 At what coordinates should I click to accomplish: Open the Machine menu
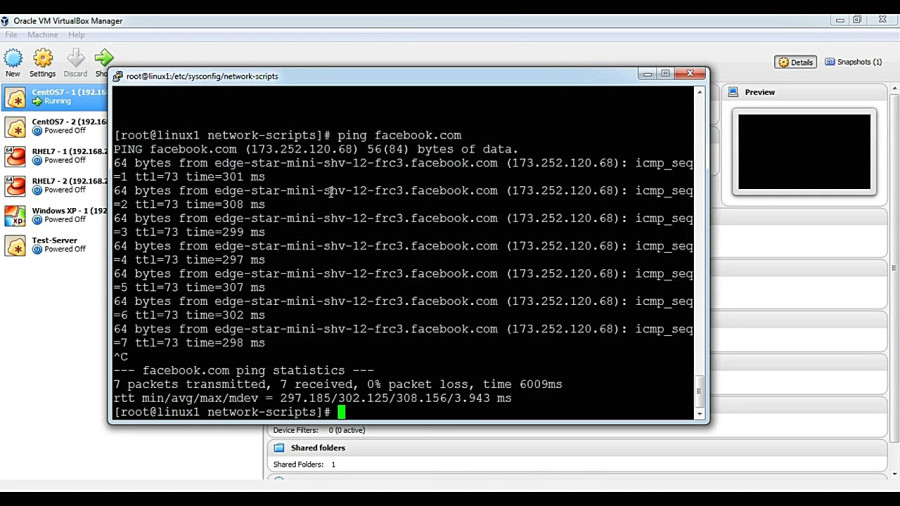pos(42,35)
